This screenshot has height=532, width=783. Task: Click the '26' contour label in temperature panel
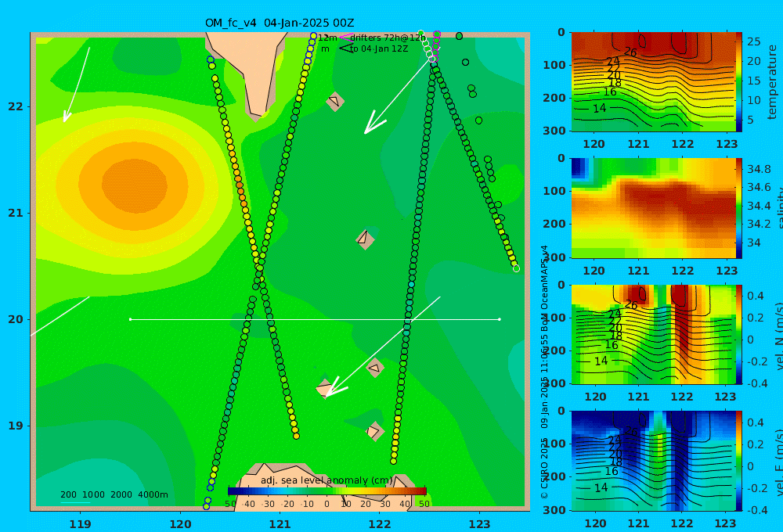tap(630, 52)
